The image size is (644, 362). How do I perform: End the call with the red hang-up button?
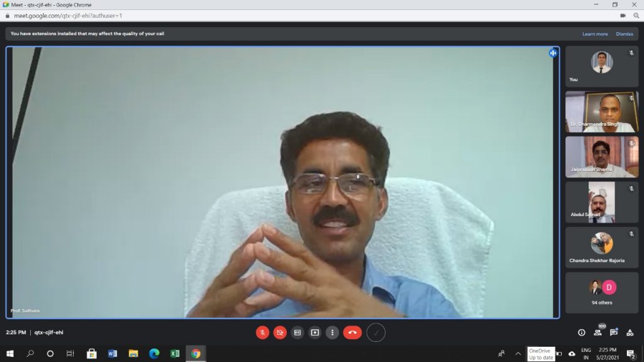(x=352, y=332)
